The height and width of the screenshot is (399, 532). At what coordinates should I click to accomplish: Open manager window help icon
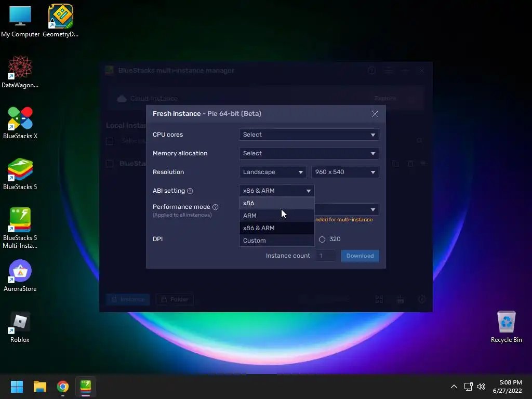coord(372,71)
